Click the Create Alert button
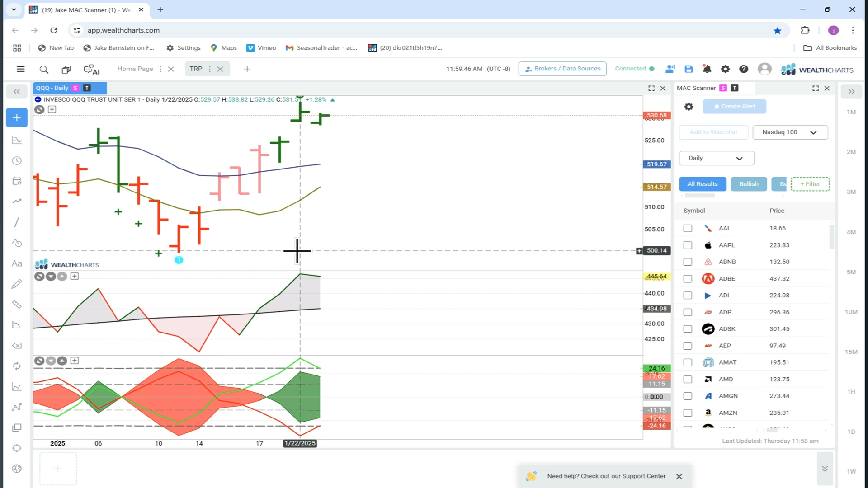The image size is (868, 488). click(x=735, y=107)
